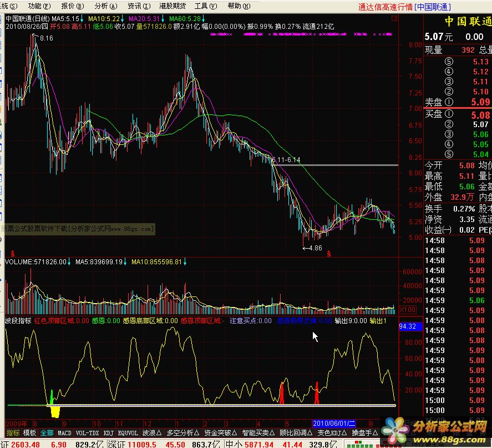Open the 工具(V) menu

pyautogui.click(x=206, y=6)
